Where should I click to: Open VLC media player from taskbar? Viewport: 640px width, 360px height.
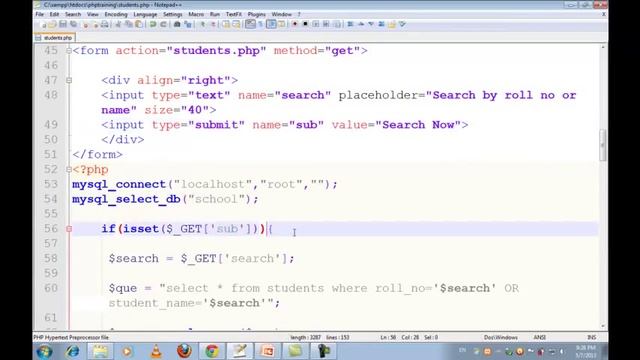click(x=156, y=351)
